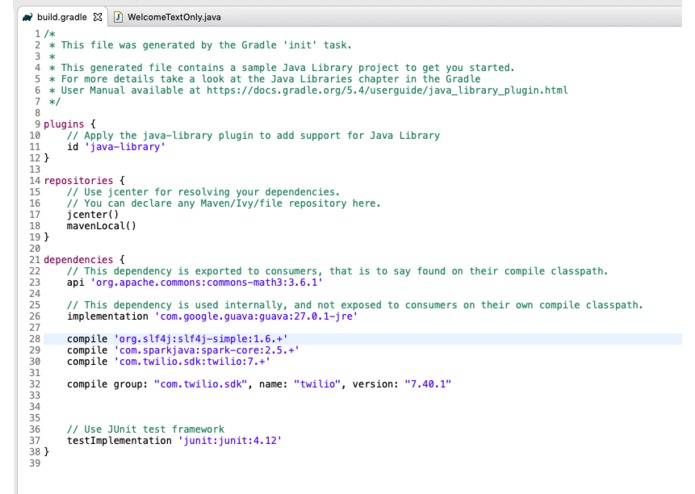Click the commons-math3:3.6.1 string on line 23
This screenshot has height=494, width=695.
(206, 282)
